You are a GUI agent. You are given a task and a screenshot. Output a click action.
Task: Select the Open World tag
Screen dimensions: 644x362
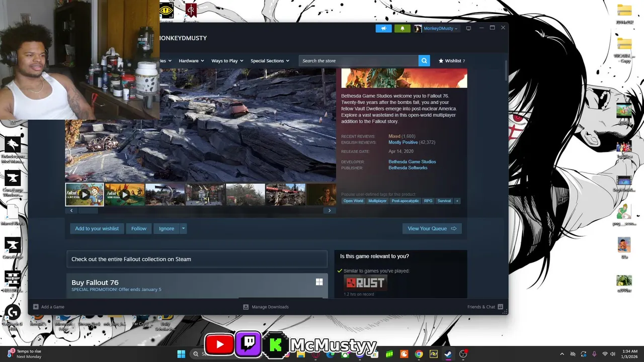[353, 201]
